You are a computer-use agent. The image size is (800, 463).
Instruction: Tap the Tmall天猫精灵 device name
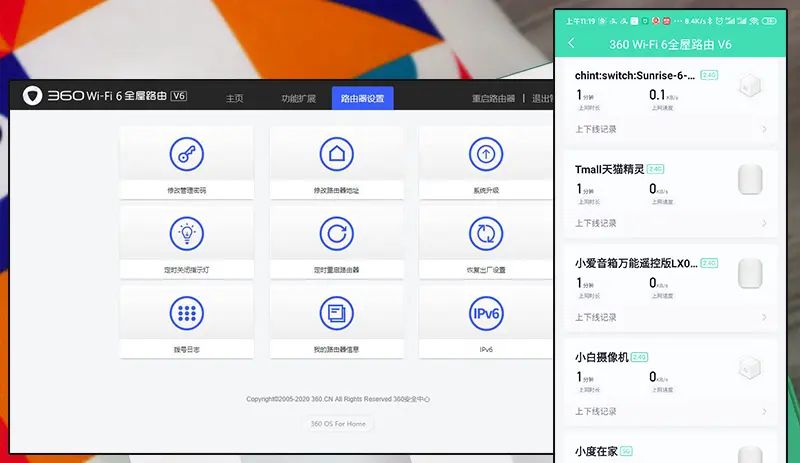tap(610, 169)
